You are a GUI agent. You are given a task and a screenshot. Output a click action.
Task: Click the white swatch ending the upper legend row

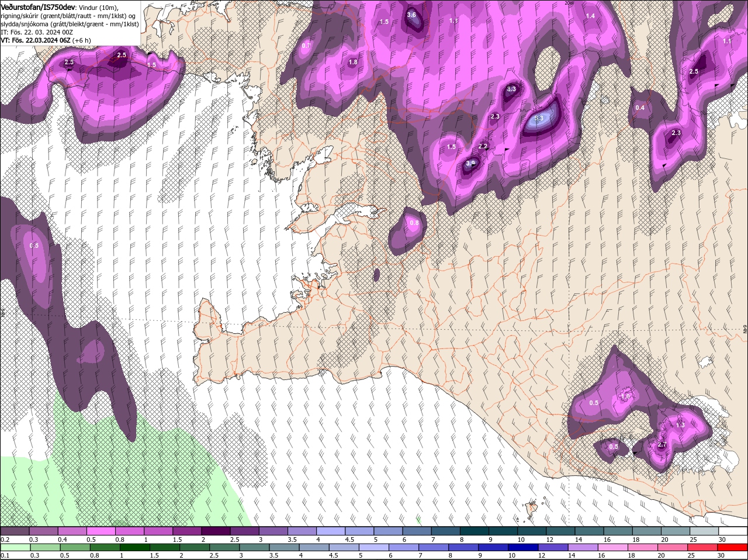[733, 531]
